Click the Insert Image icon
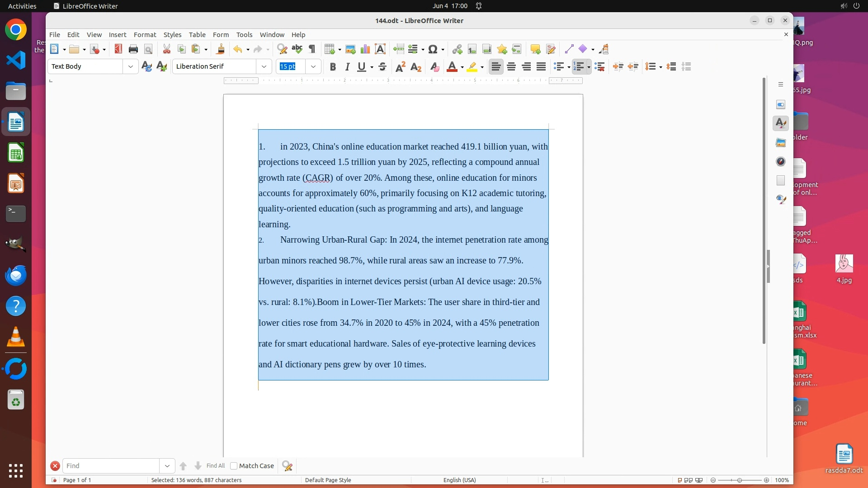868x488 pixels. point(350,49)
